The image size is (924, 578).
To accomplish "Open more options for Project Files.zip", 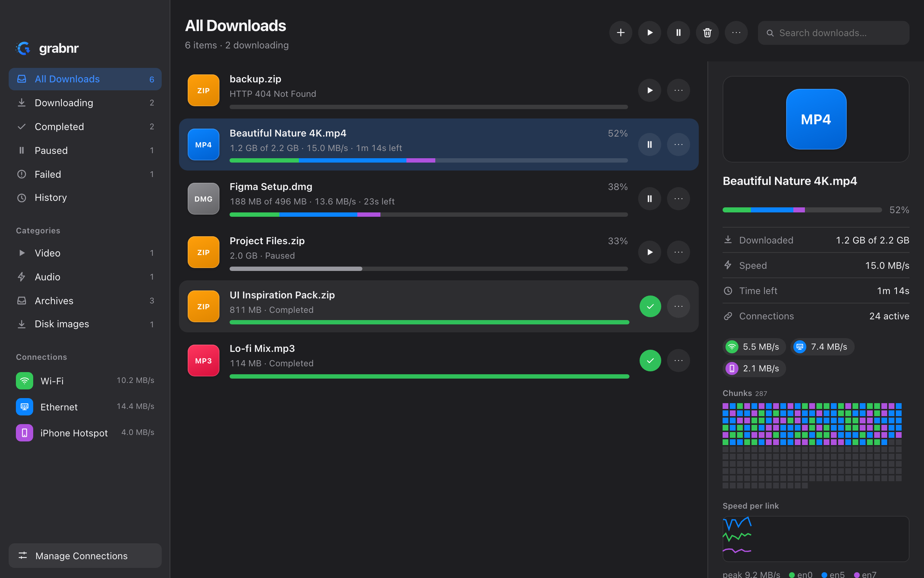I will [x=679, y=252].
